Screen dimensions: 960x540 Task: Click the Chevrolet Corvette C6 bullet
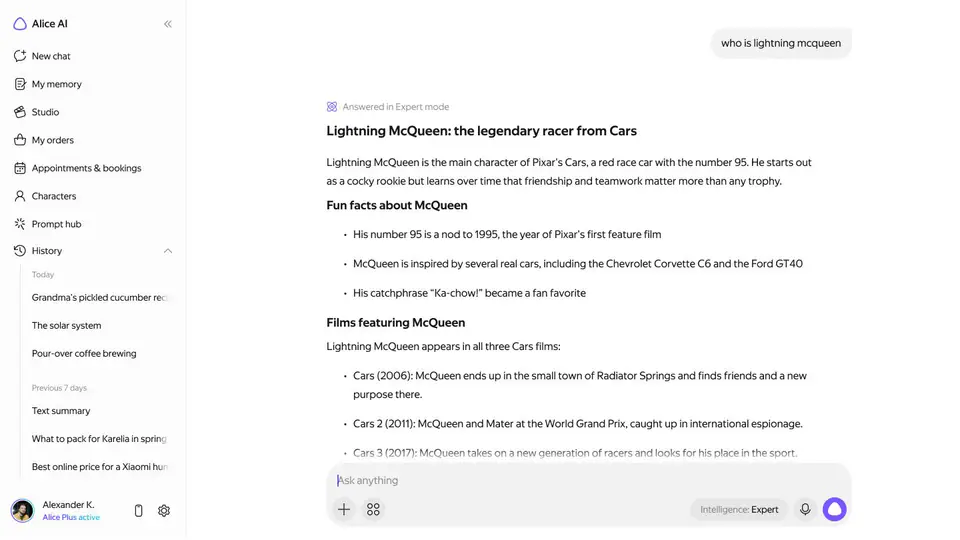coord(578,264)
